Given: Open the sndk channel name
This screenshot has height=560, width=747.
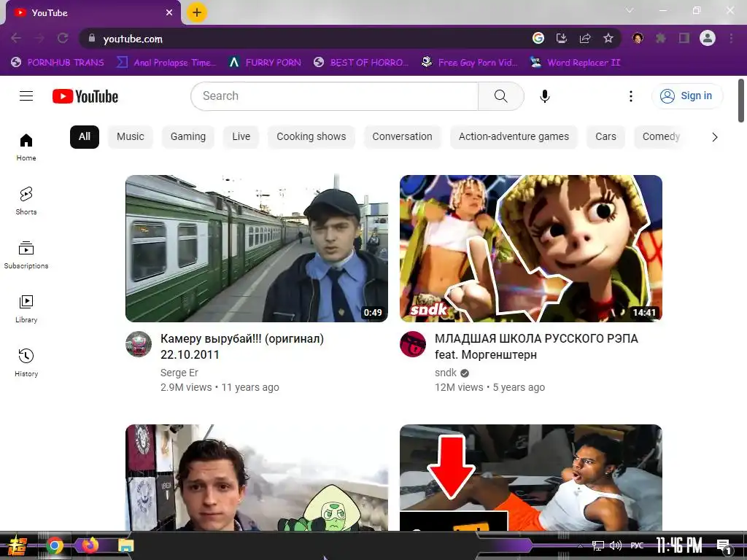Looking at the screenshot, I should pyautogui.click(x=446, y=373).
